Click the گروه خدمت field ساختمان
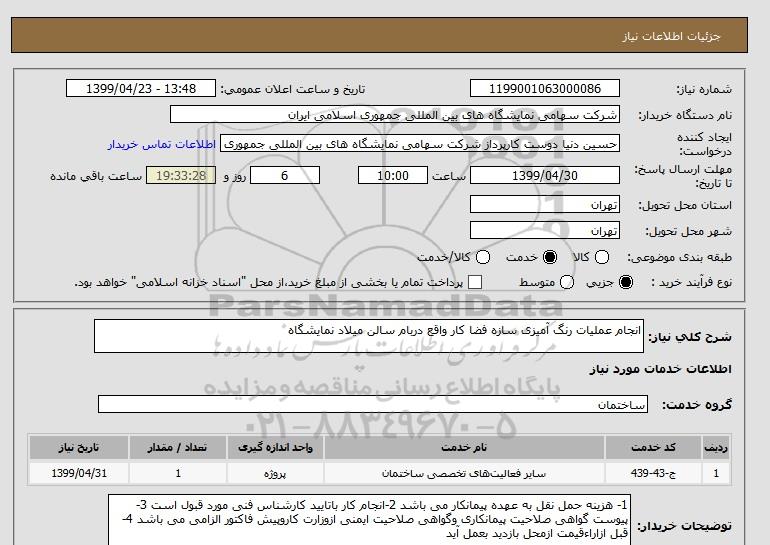Viewport: 770px width, 545px height. click(373, 405)
